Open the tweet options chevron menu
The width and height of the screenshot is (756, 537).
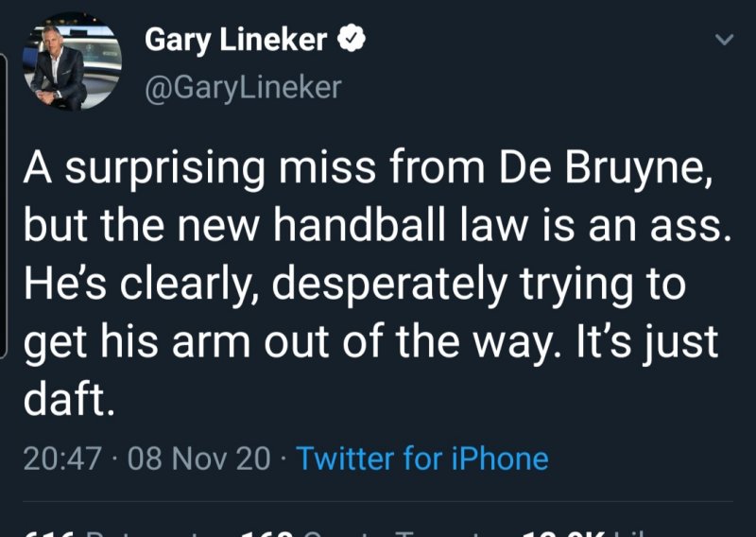click(x=723, y=41)
